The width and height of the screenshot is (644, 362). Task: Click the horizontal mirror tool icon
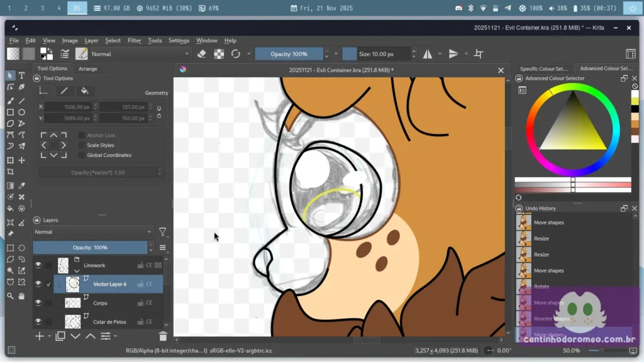tap(428, 54)
